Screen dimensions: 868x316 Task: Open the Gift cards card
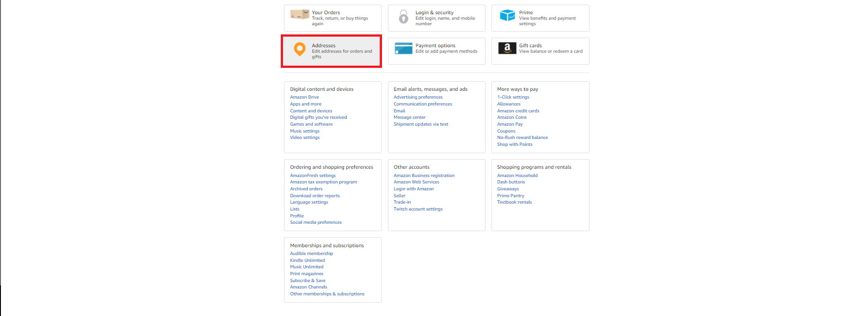540,51
